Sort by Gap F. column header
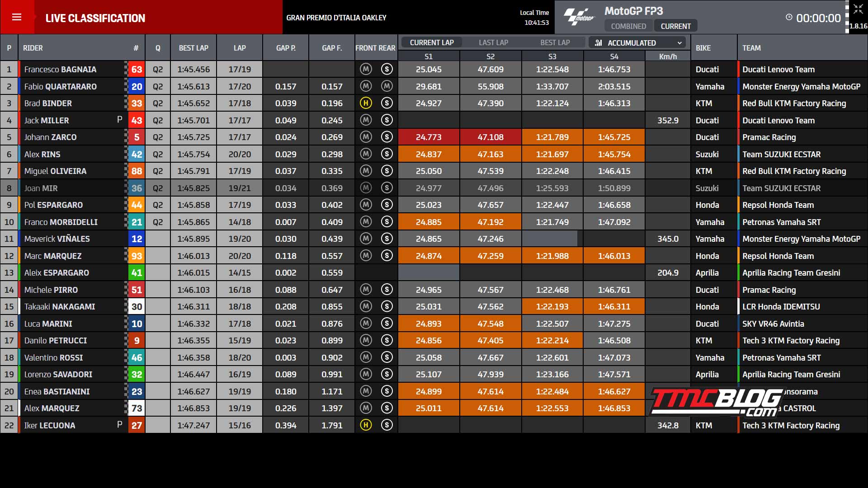Image resolution: width=868 pixels, height=488 pixels. pos(332,48)
